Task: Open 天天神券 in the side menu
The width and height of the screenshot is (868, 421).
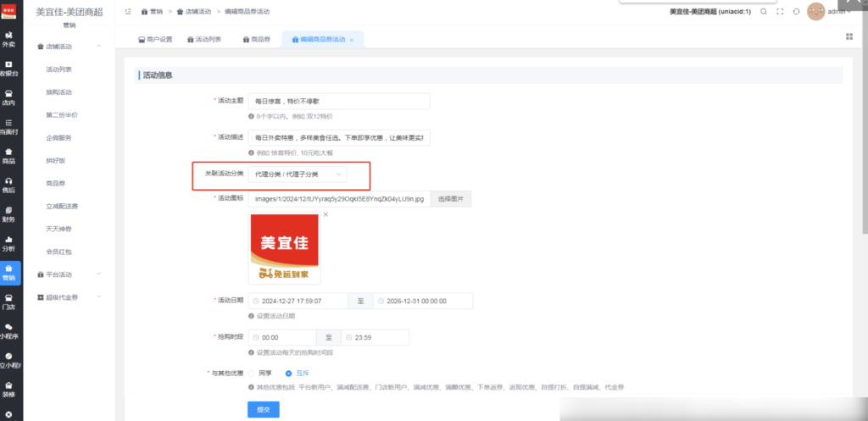Action: 58,229
